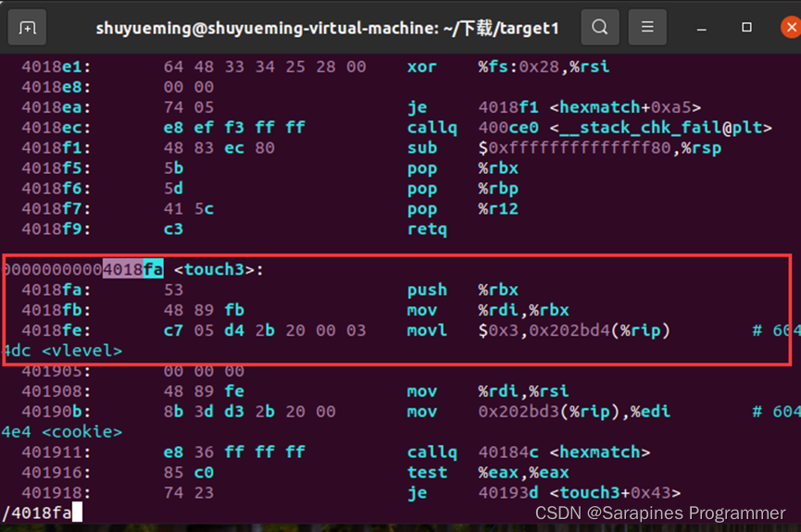Click pop %r12 operand
The image size is (801, 532).
click(498, 209)
